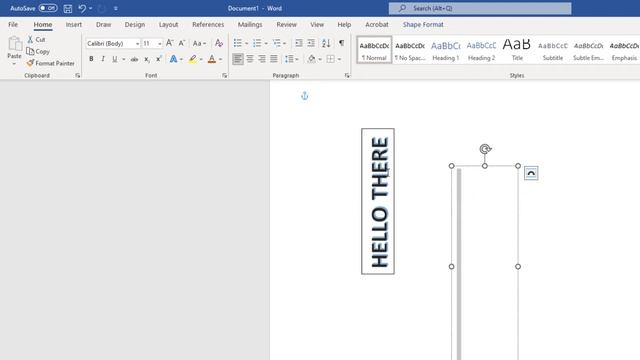Viewport: 640px width, 360px height.
Task: Open the Calibri (Body) font name dropdown
Action: click(x=137, y=44)
